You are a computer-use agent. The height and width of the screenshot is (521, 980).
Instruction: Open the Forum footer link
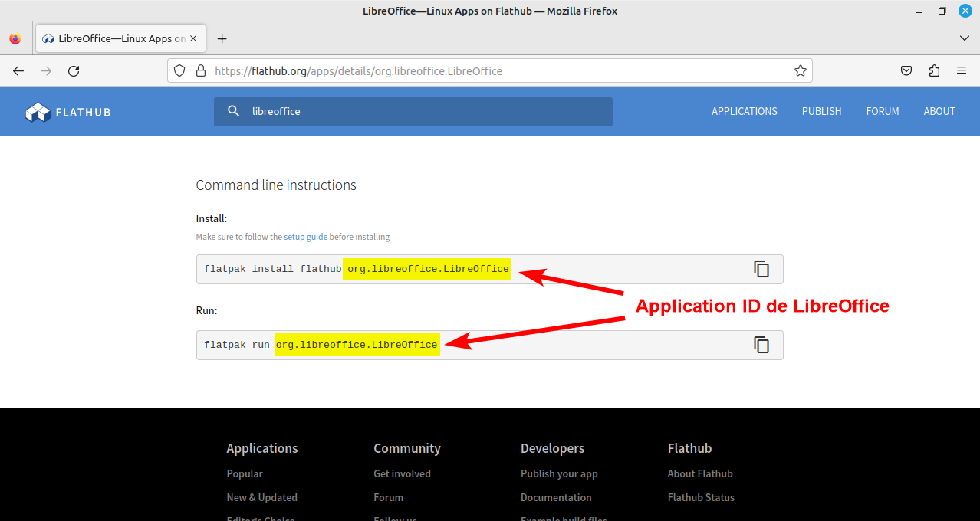(x=389, y=497)
